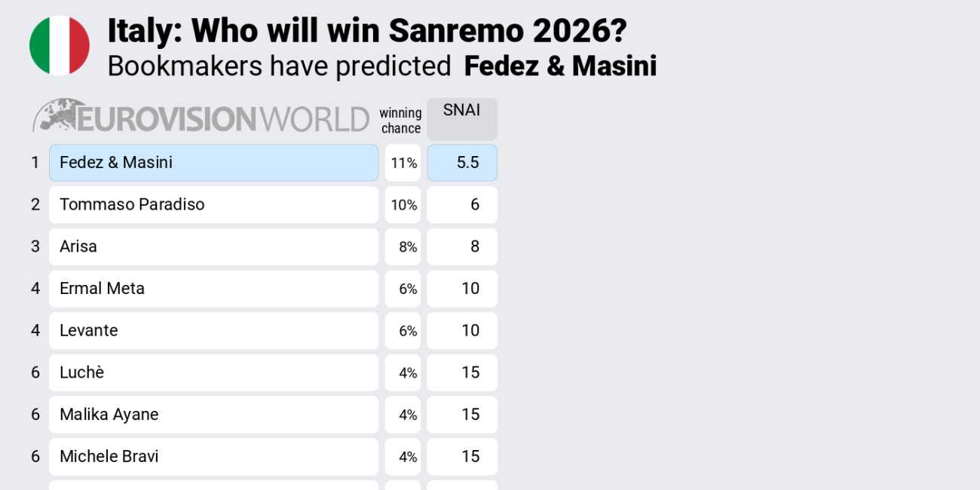Click the Italian flag icon
Image resolution: width=980 pixels, height=490 pixels.
(60, 46)
